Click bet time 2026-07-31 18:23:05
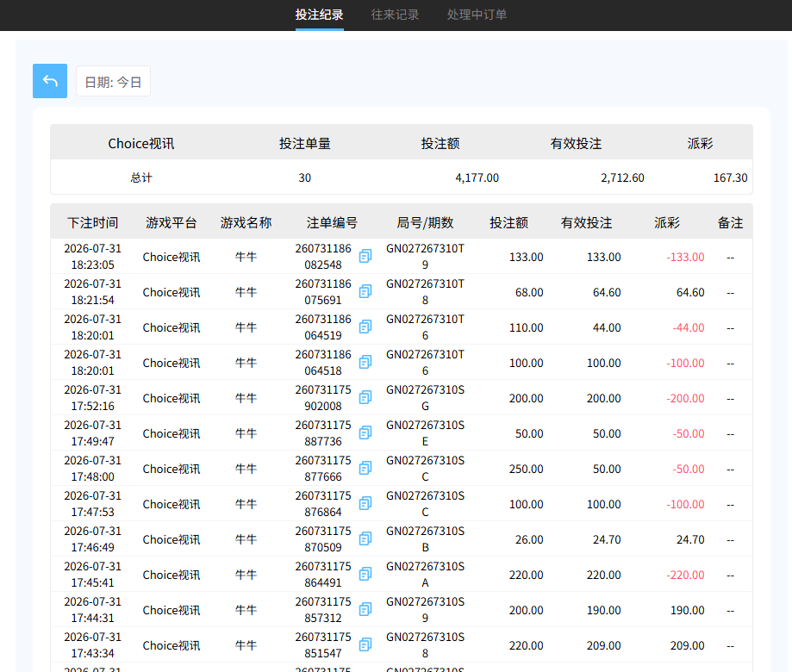Image resolution: width=792 pixels, height=672 pixels. pyautogui.click(x=93, y=257)
